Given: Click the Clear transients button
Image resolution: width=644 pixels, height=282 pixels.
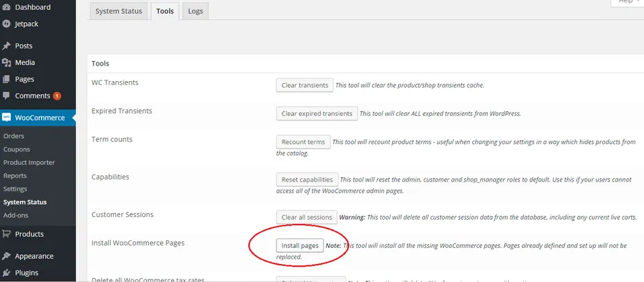Looking at the screenshot, I should click(x=305, y=85).
